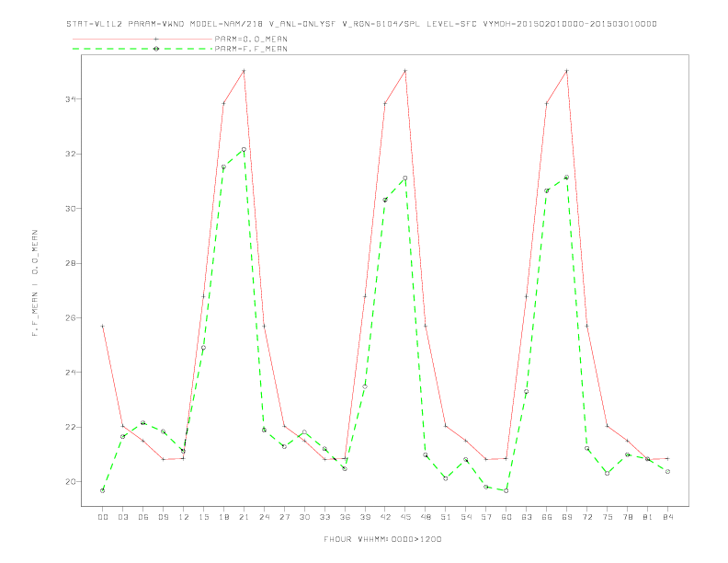The width and height of the screenshot is (728, 563).
Task: Select legend label PARM=O.O_MEAN
Action: pos(251,39)
